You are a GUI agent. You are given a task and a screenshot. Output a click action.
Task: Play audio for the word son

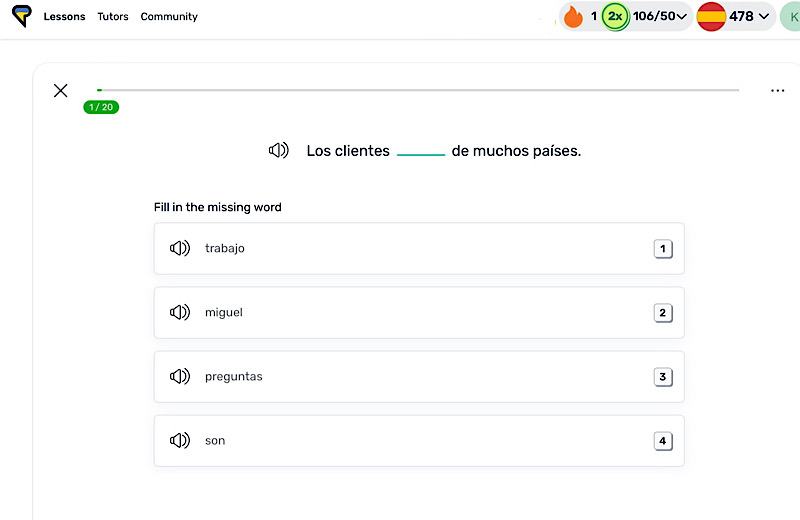coord(180,440)
